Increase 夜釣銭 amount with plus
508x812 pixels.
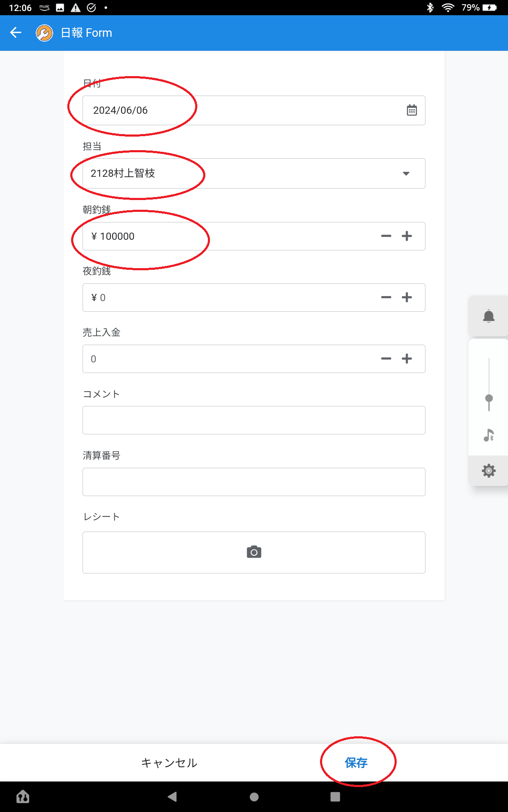pos(407,297)
